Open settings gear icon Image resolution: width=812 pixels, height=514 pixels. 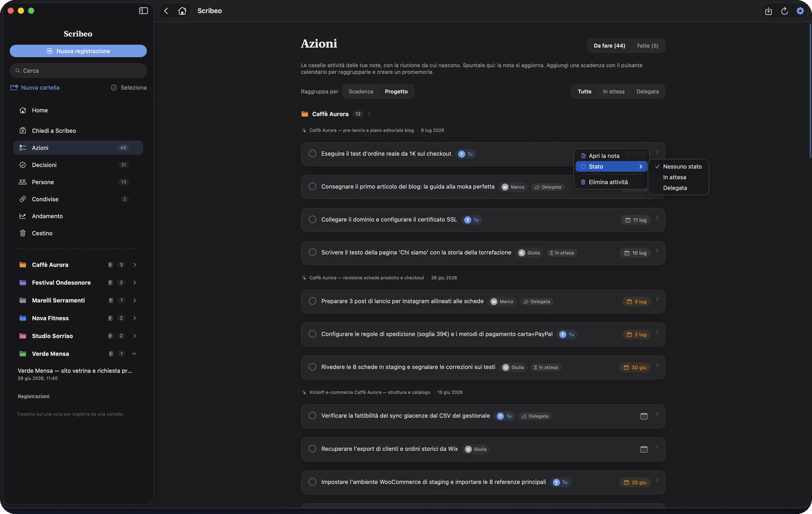[800, 11]
